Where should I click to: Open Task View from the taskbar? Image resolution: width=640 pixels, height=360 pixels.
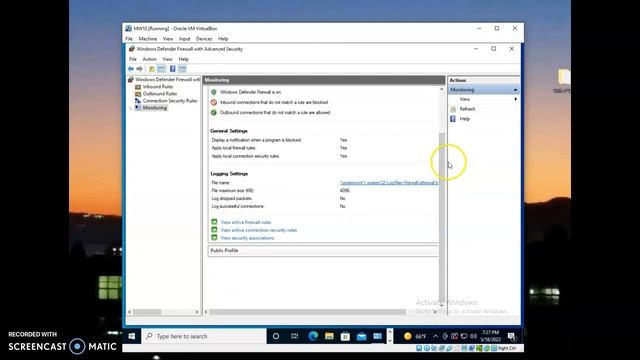[294, 336]
